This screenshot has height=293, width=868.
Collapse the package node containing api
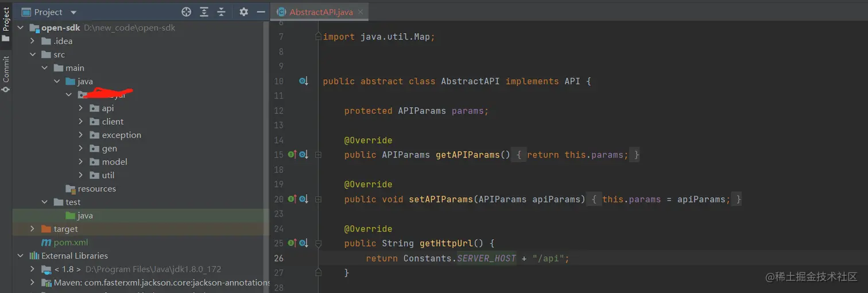(69, 95)
